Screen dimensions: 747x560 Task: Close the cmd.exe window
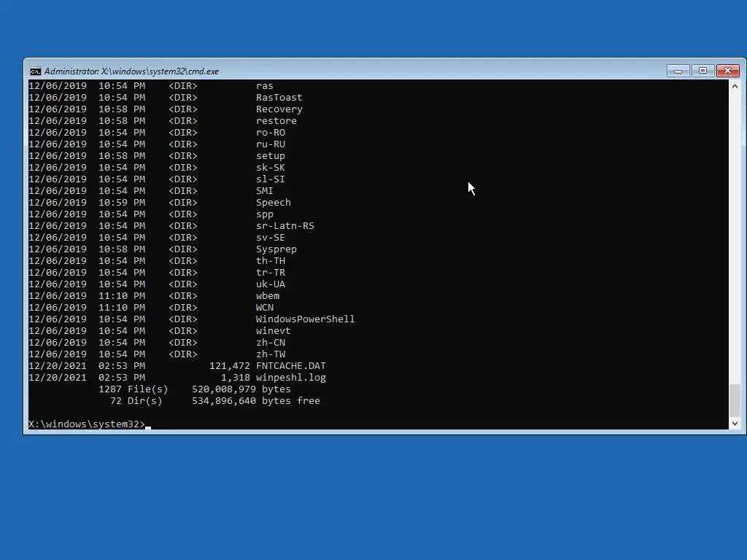pos(727,71)
